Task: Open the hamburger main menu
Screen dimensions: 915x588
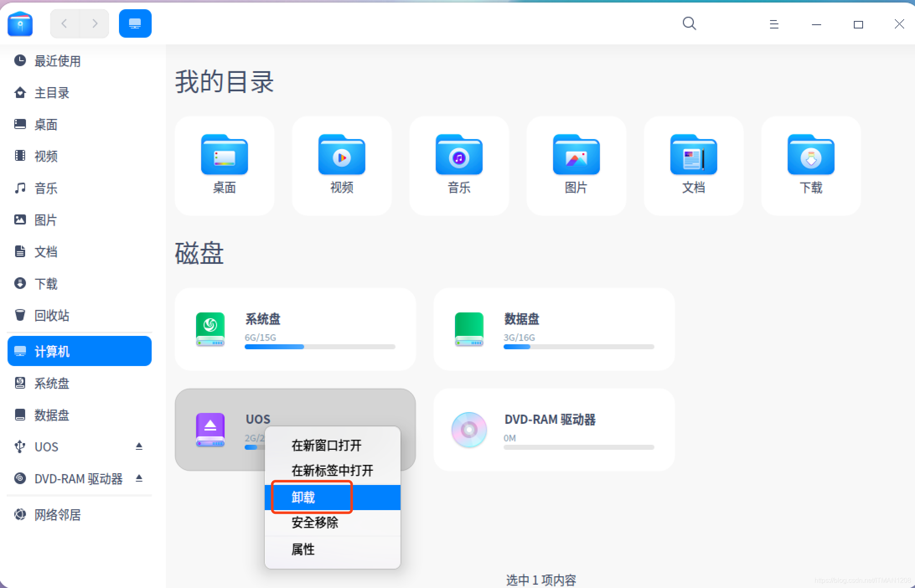Action: coord(774,24)
